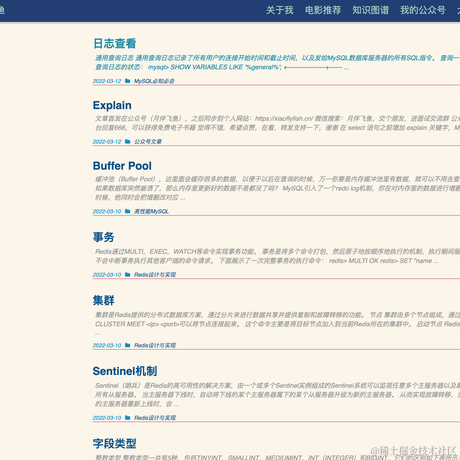Click folder icon under 集群 post
460x460 pixels.
coord(127,345)
